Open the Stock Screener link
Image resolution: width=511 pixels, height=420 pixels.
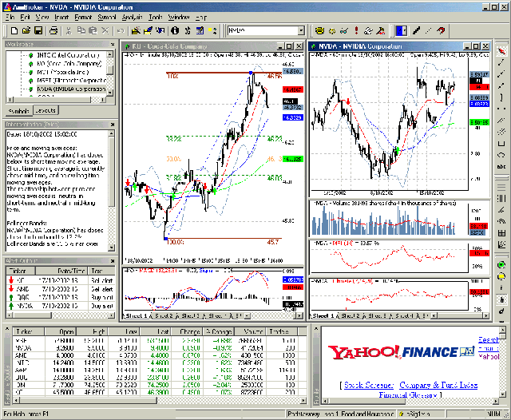click(x=369, y=385)
